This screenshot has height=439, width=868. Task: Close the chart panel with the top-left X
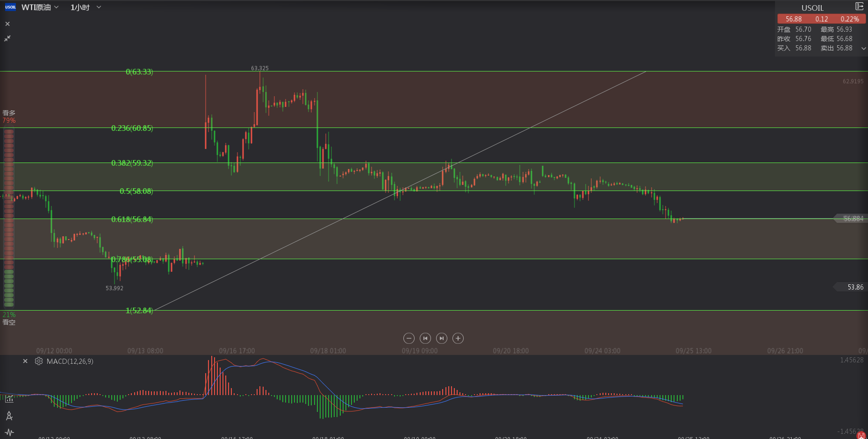7,24
